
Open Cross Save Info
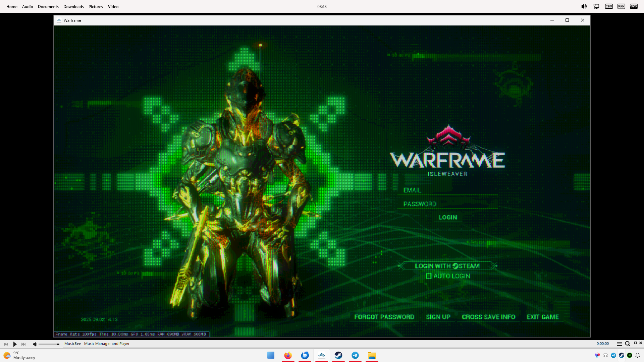488,317
